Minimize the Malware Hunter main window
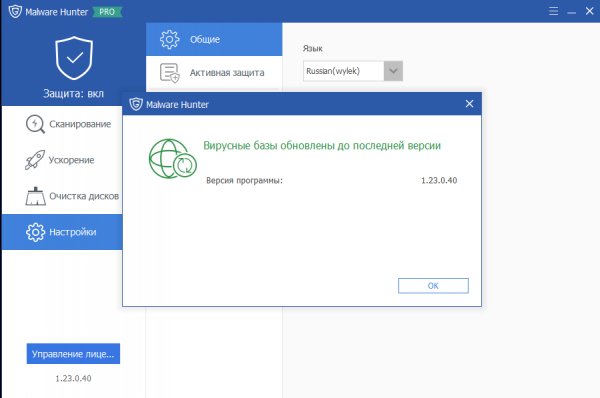The width and height of the screenshot is (600, 398). [571, 13]
